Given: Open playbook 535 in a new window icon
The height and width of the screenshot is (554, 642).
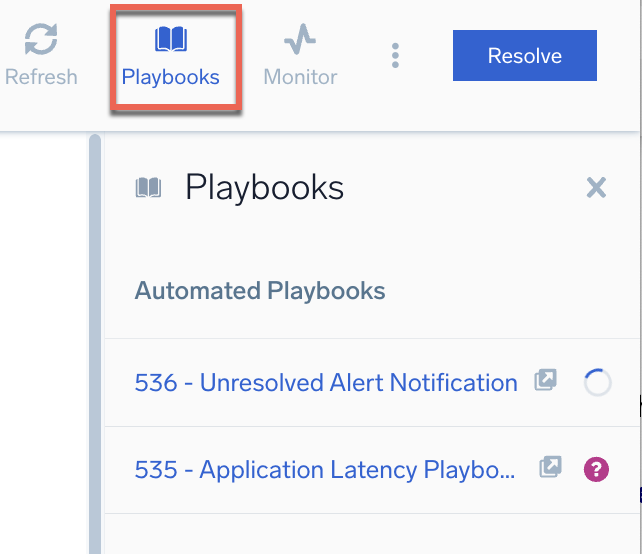Looking at the screenshot, I should (x=550, y=468).
